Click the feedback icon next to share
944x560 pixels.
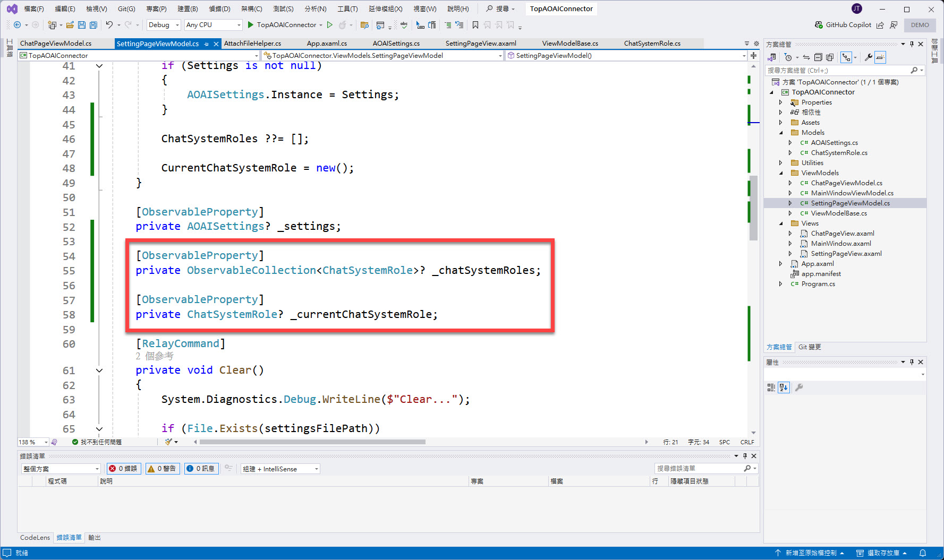894,25
